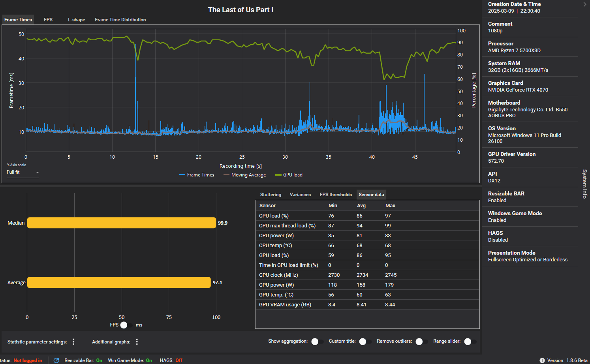Click the refresh icon in status bar
The height and width of the screenshot is (364, 590).
point(56,360)
